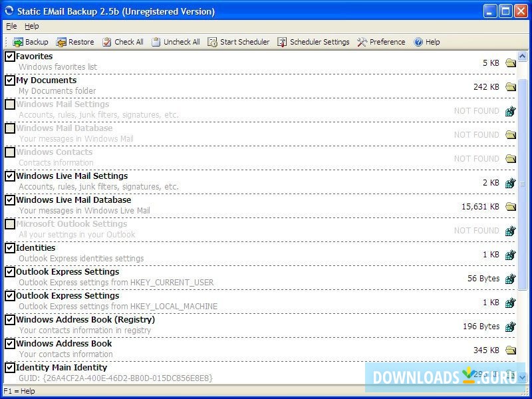Select the My Documents row title
Image resolution: width=532 pixels, height=399 pixels.
pos(46,80)
